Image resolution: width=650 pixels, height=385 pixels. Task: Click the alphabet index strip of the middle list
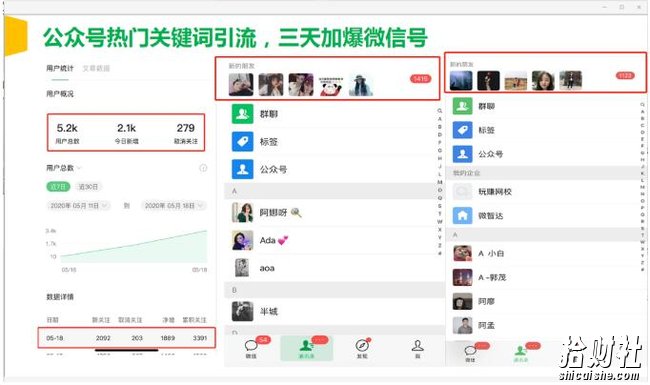pyautogui.click(x=439, y=182)
